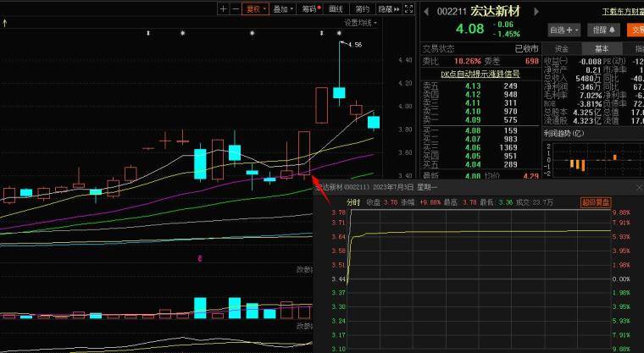
Task: Click the tall candlestick wick at 4.56
Action: 340,64
